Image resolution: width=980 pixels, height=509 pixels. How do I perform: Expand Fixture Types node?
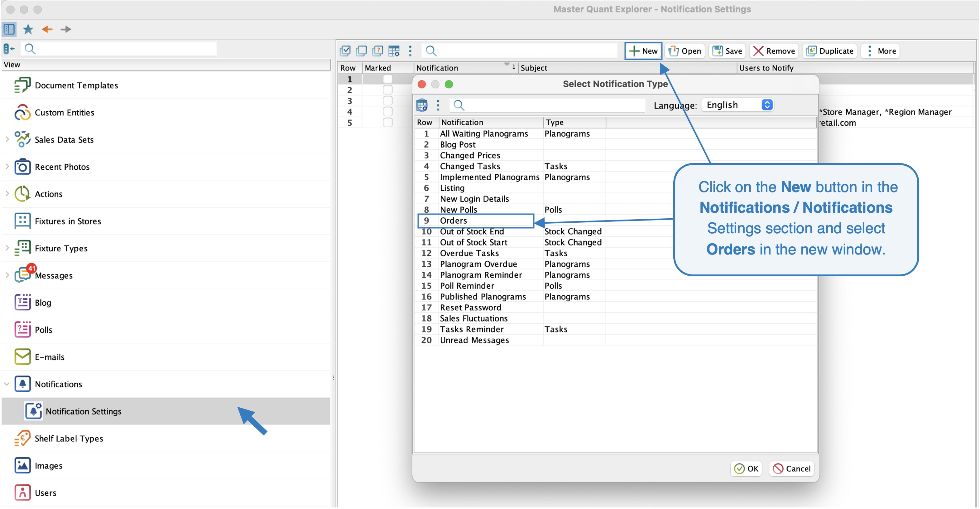click(7, 248)
